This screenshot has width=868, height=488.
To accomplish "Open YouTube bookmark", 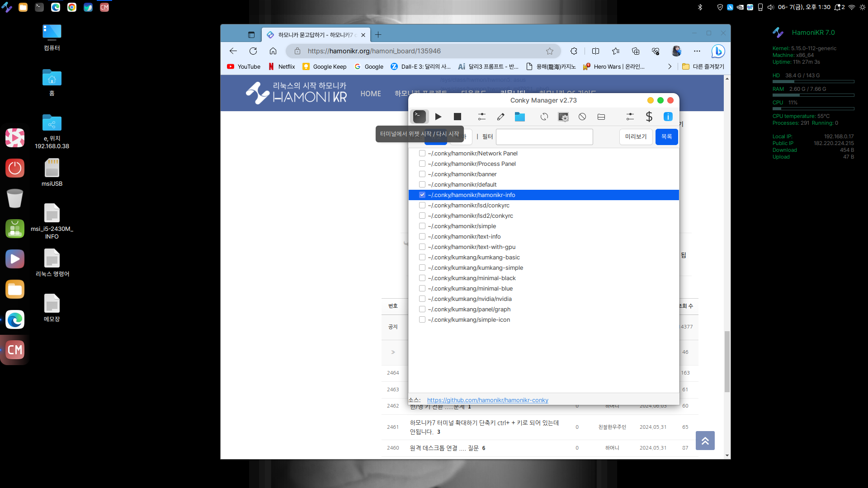I will point(244,66).
